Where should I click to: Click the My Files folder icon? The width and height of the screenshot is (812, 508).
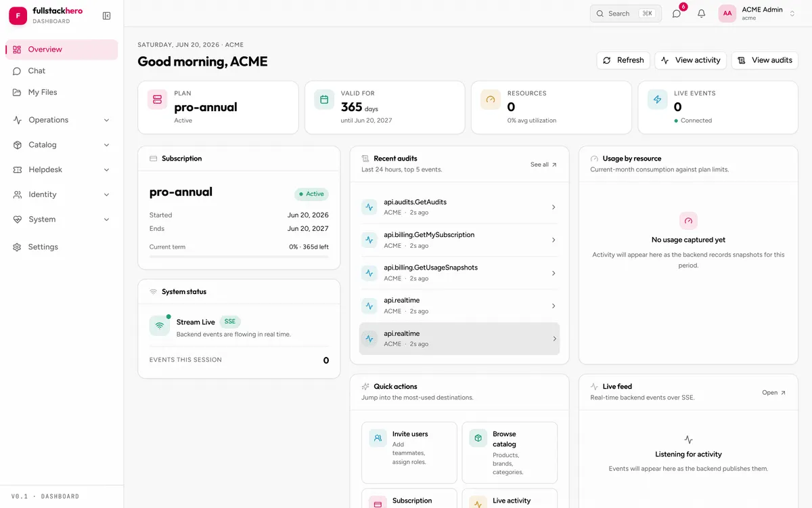pos(17,92)
